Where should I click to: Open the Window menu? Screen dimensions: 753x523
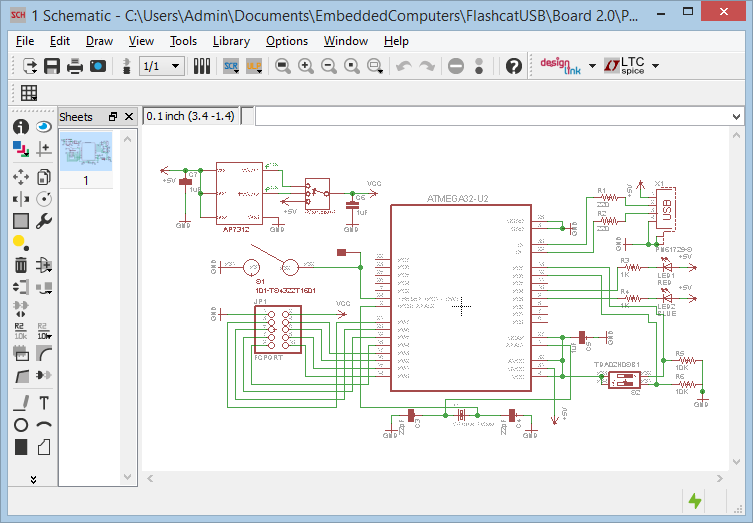(x=346, y=41)
